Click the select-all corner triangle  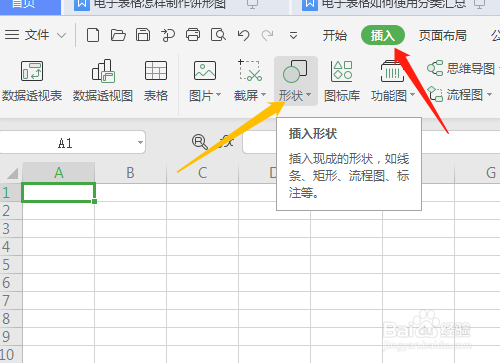tap(12, 173)
